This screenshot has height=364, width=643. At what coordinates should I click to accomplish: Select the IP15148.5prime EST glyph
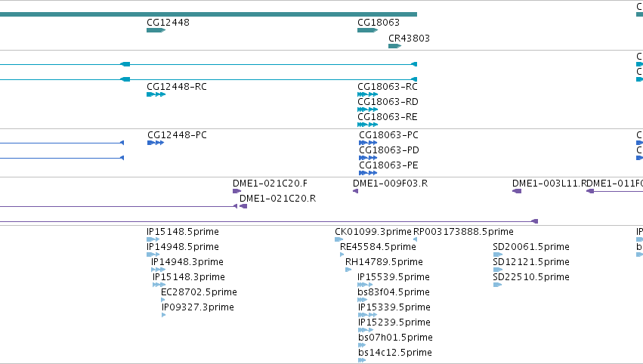(x=153, y=239)
